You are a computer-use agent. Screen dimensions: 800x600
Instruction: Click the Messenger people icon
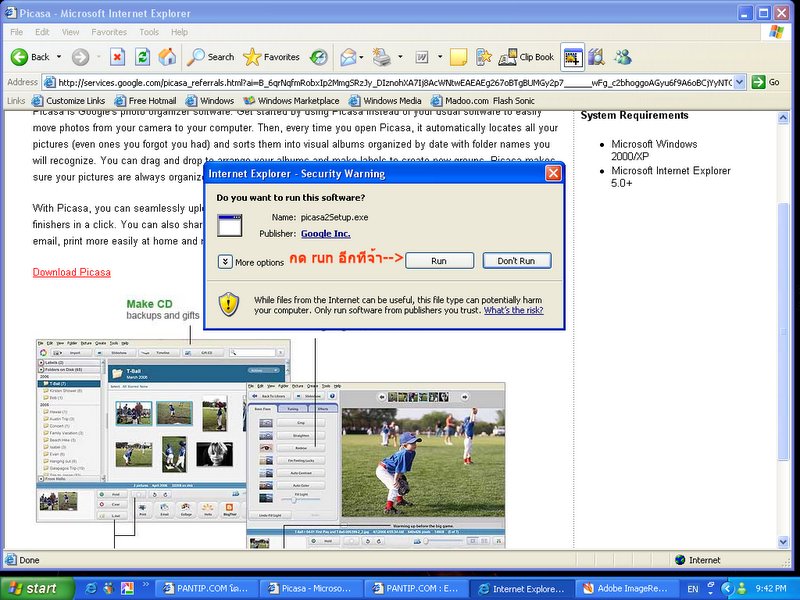[x=622, y=57]
